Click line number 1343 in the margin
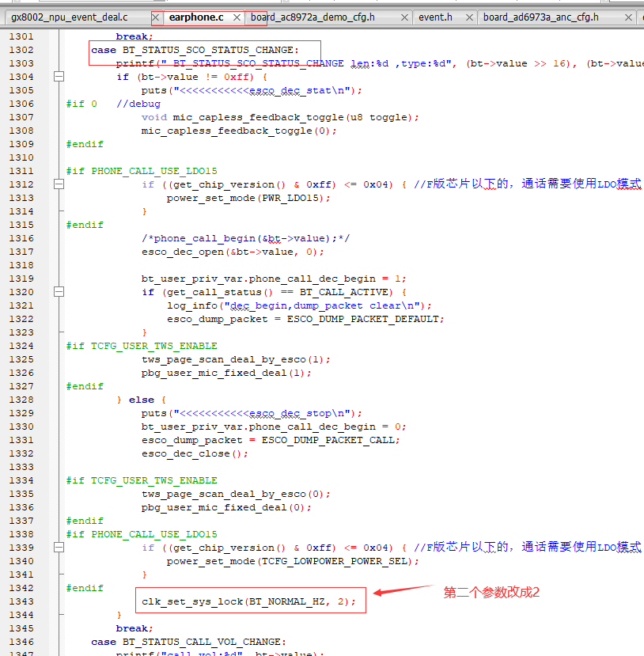 pos(21,601)
